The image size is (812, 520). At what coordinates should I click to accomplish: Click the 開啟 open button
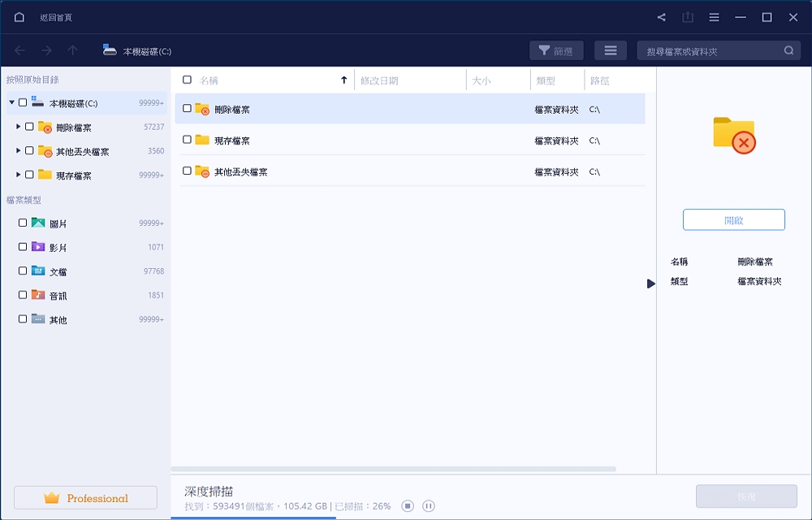[x=734, y=219]
